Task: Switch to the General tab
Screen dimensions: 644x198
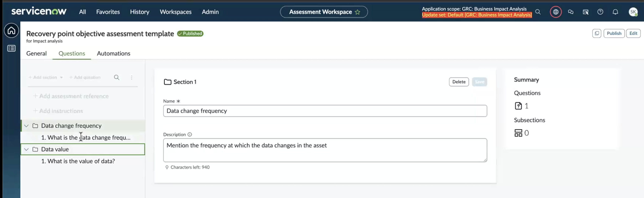Action: pos(36,53)
